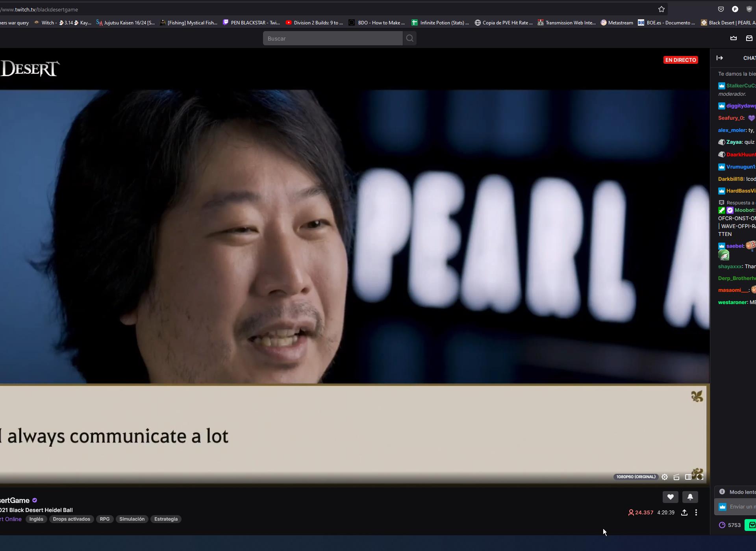Viewport: 756px width, 551px height.
Task: Focus the Buscar search field
Action: [333, 38]
